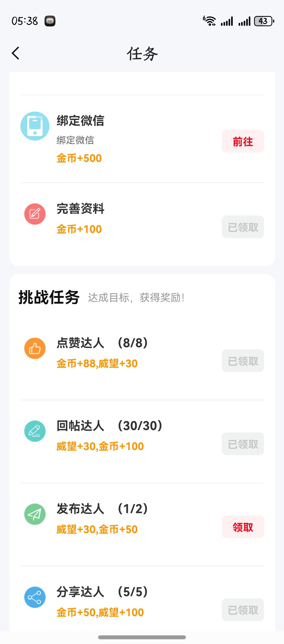Tap the back arrow icon

point(16,53)
